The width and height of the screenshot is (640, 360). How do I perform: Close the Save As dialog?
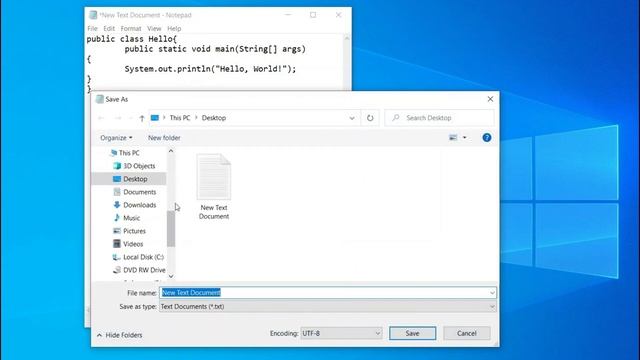490,99
